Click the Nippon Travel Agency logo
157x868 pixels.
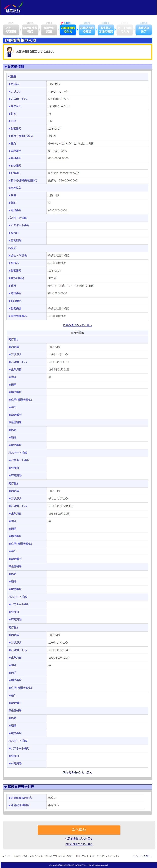coord(13,7)
